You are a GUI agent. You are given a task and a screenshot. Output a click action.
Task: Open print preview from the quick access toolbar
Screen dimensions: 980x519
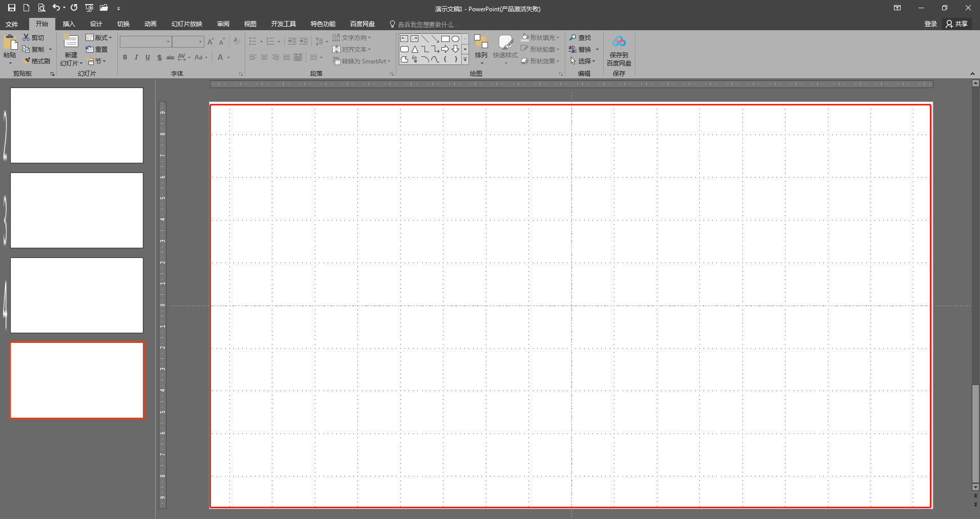coord(41,8)
